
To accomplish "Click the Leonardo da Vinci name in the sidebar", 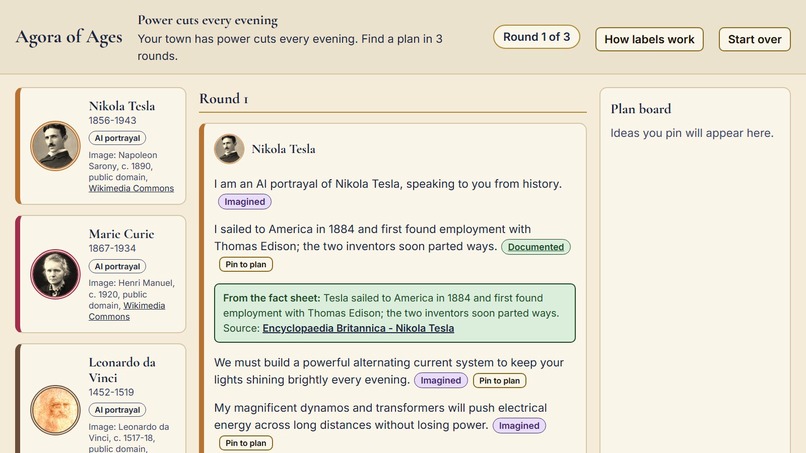I will (122, 370).
